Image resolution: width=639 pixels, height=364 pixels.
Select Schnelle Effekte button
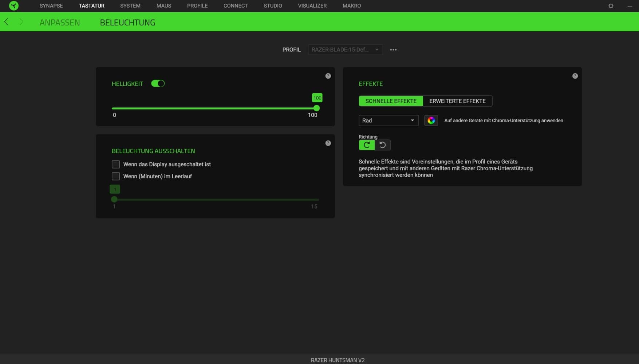pos(391,101)
